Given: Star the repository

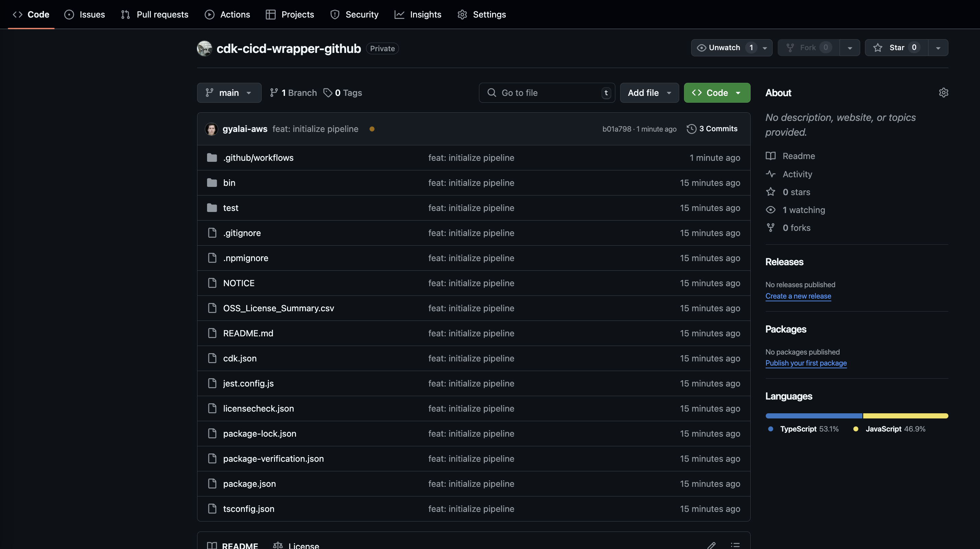Looking at the screenshot, I should click(896, 48).
